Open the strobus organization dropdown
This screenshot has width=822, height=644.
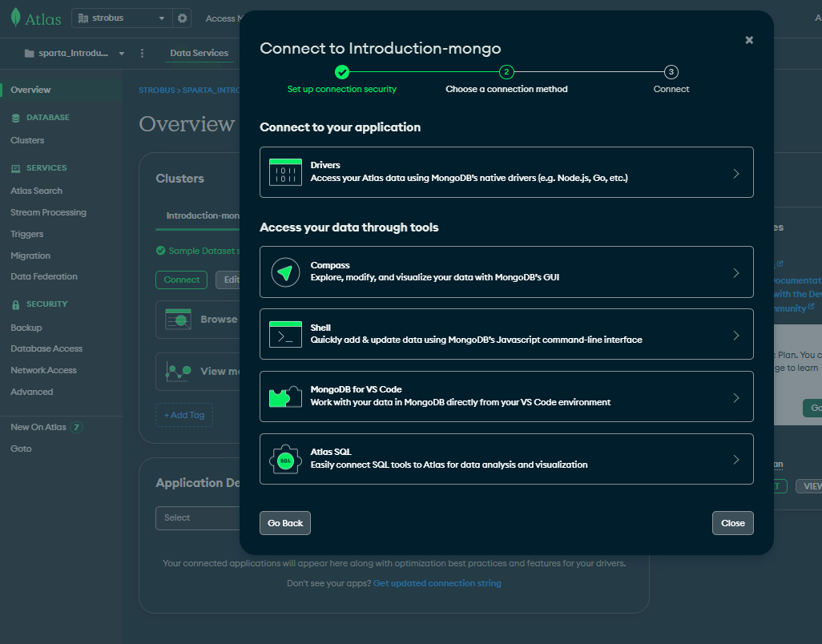tap(122, 18)
